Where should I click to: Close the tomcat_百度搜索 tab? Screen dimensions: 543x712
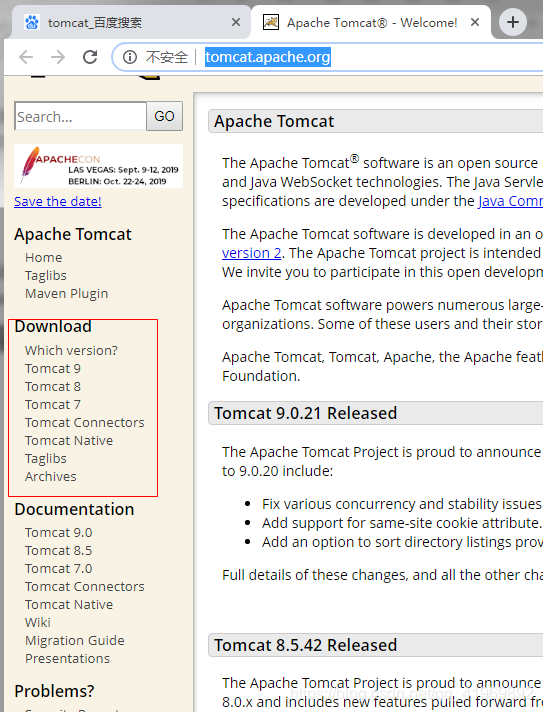(x=236, y=22)
